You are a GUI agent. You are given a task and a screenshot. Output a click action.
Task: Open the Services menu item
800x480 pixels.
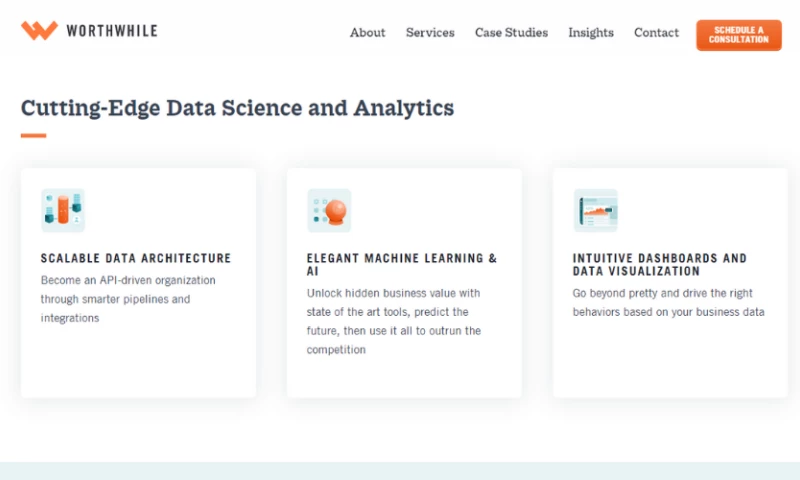pos(430,33)
